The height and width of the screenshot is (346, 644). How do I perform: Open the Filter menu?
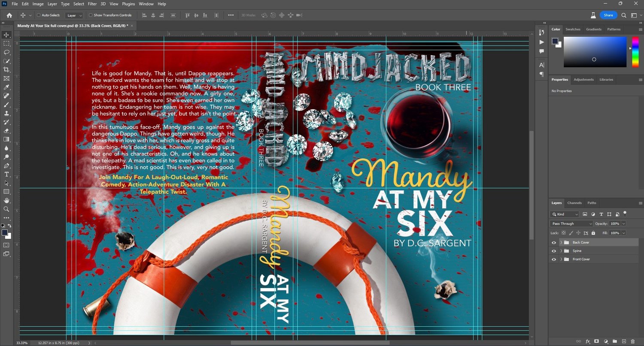[92, 4]
